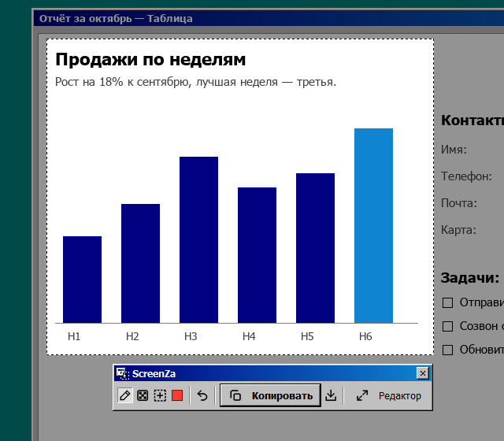Choose the add-selection region tool
The image size is (504, 441).
160,395
